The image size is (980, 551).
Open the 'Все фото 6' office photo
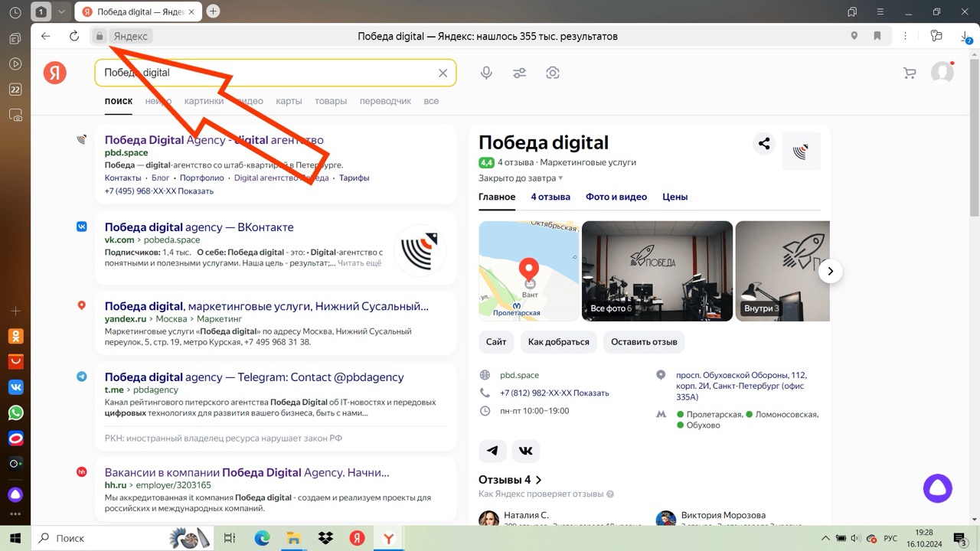coord(657,271)
